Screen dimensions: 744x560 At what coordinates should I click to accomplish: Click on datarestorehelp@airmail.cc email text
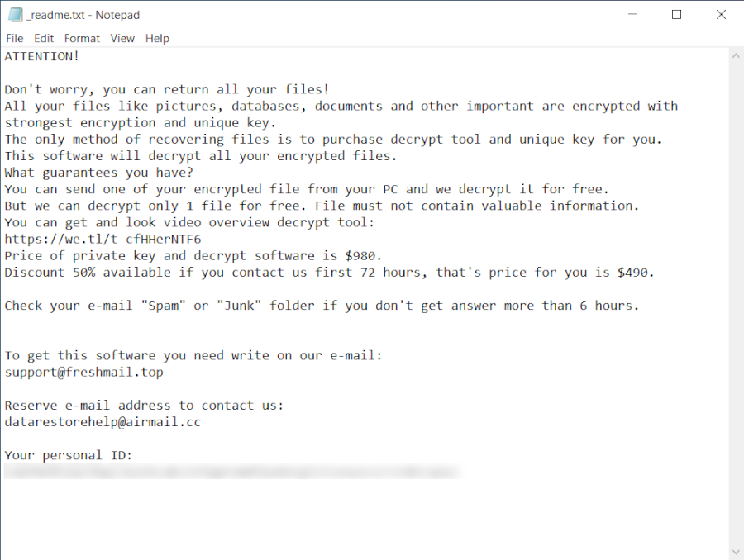click(x=103, y=422)
